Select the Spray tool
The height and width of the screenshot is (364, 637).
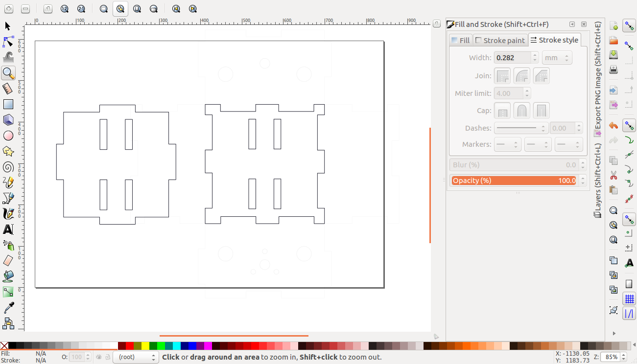[8, 245]
